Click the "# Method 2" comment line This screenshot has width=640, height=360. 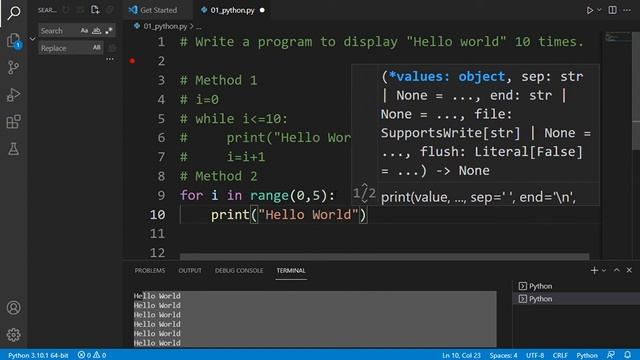coord(218,176)
